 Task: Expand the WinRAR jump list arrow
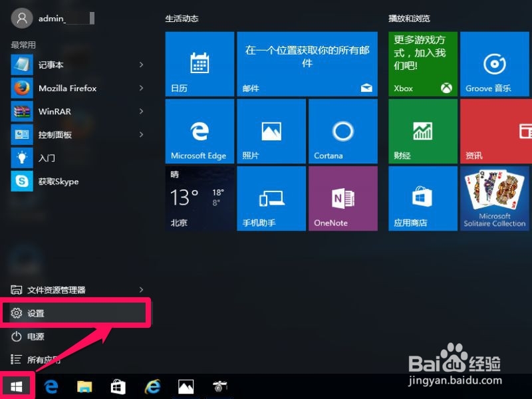[141, 111]
